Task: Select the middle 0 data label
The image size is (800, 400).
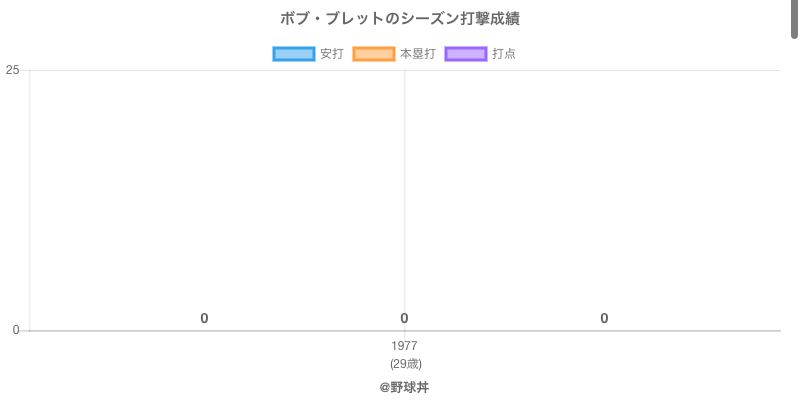Action: point(404,318)
